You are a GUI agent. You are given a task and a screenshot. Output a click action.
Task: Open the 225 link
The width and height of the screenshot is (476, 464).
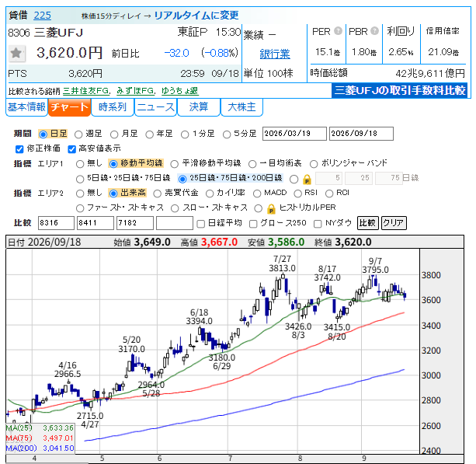pyautogui.click(x=42, y=16)
